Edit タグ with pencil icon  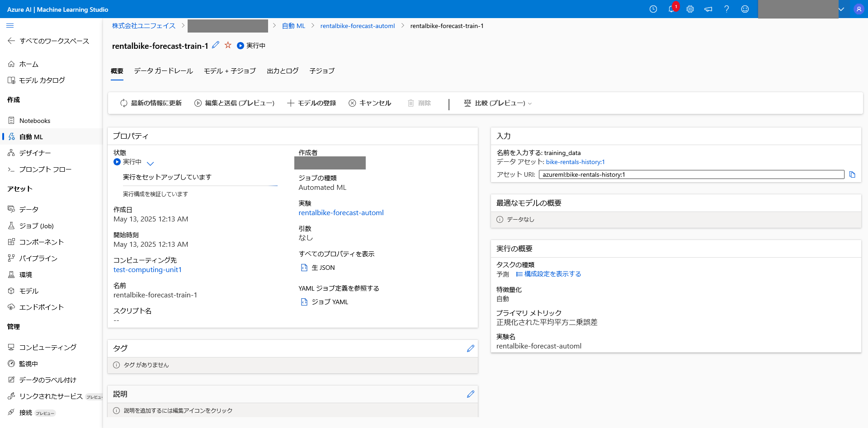(x=471, y=348)
